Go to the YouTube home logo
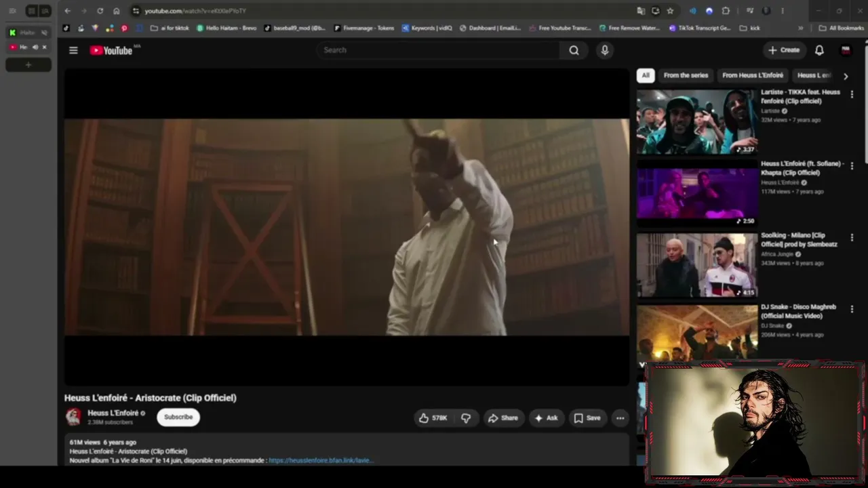This screenshot has height=488, width=868. click(x=111, y=50)
